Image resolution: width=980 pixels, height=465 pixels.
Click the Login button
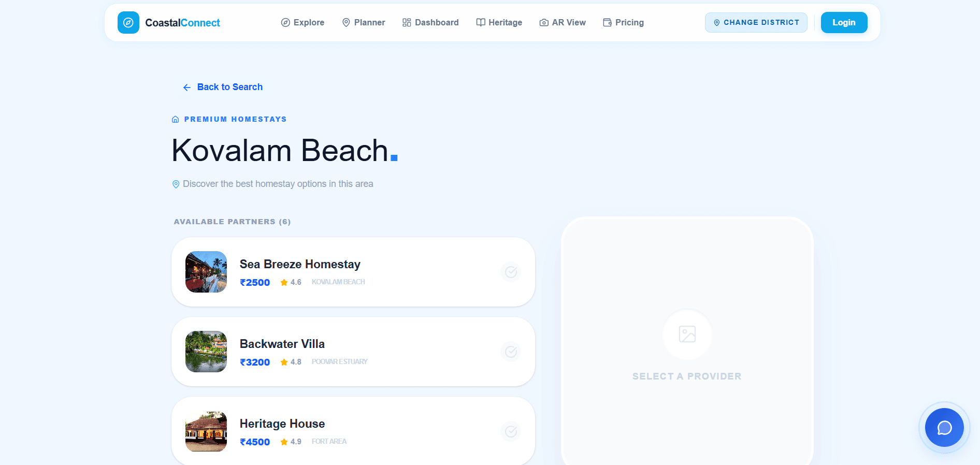(x=844, y=23)
